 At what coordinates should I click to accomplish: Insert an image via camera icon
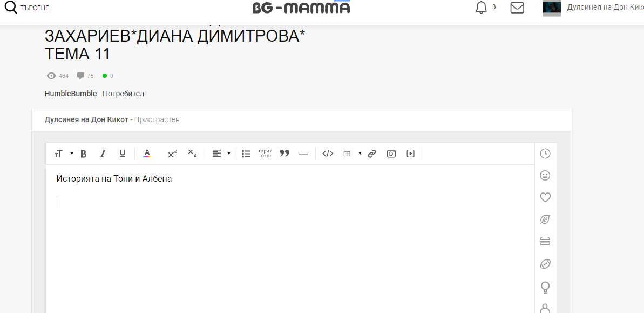tap(391, 154)
